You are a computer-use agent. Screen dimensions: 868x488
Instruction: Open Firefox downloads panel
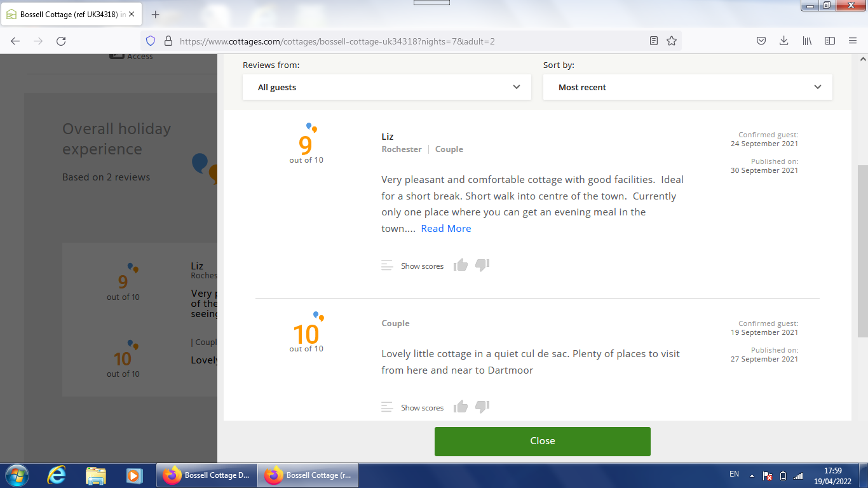[784, 41]
